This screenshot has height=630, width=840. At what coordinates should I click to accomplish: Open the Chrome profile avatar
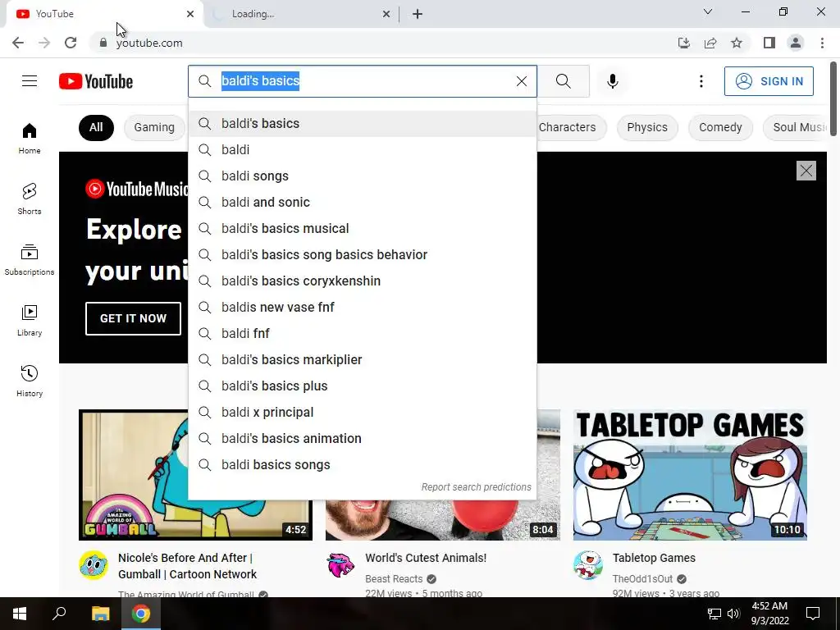pos(796,43)
